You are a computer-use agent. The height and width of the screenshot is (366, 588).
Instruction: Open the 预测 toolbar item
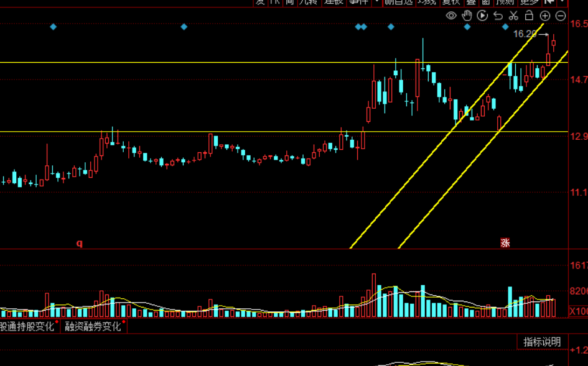(x=505, y=2)
